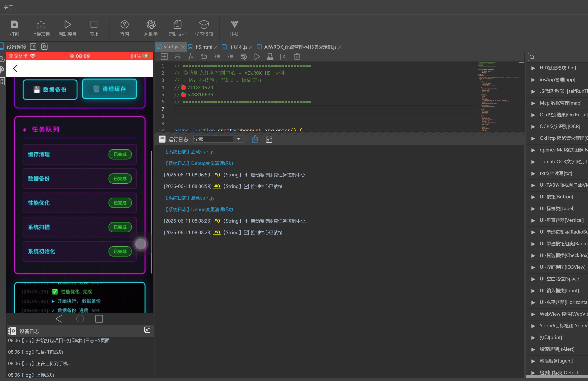Expand iosApp管理[app] tree node

[x=533, y=80]
